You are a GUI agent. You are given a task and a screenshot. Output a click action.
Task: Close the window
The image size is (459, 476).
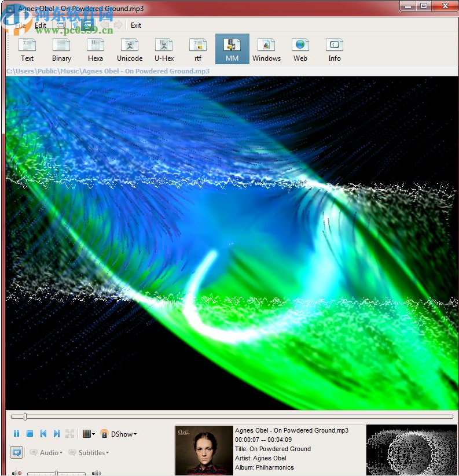coord(445,6)
